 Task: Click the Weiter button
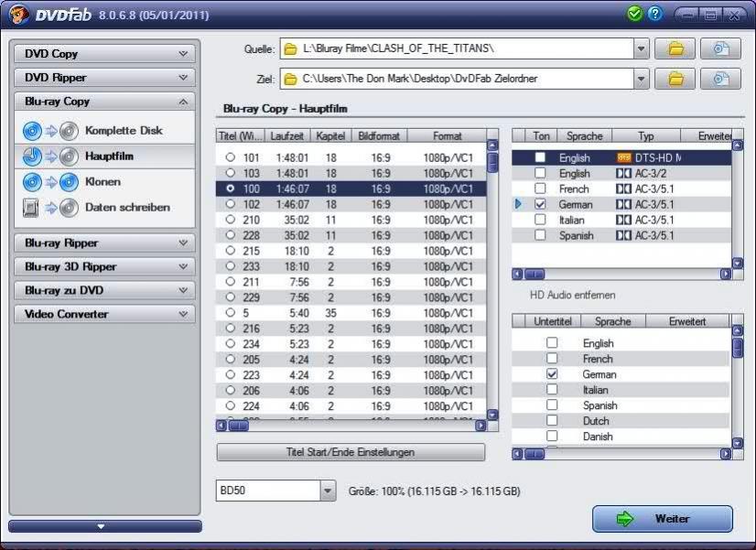click(x=663, y=519)
